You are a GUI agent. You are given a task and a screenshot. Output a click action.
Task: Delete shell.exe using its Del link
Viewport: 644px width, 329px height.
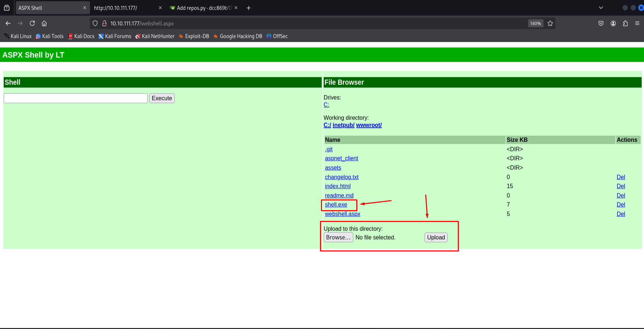(x=621, y=204)
